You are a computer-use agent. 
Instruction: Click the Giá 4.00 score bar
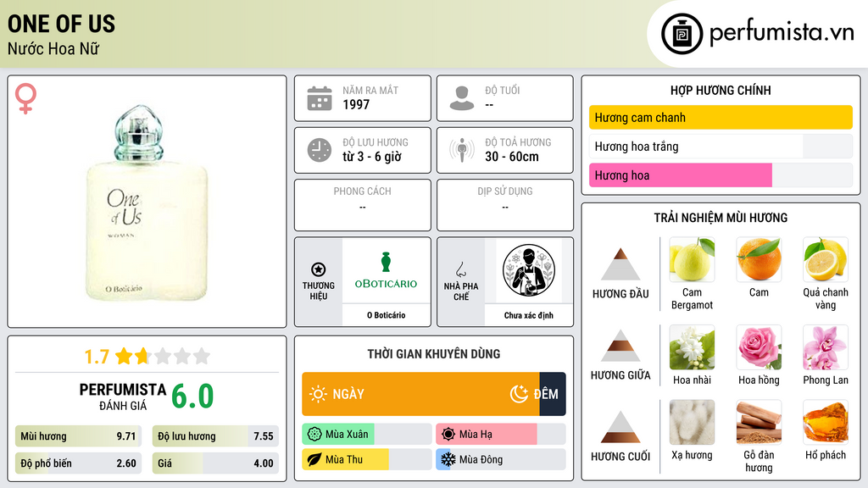(x=215, y=463)
